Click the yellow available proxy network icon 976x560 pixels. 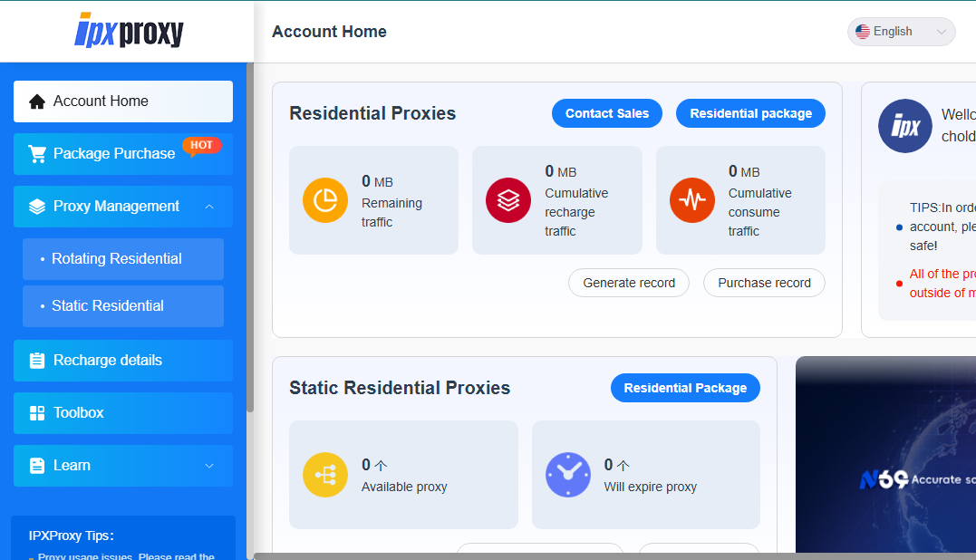[x=325, y=475]
